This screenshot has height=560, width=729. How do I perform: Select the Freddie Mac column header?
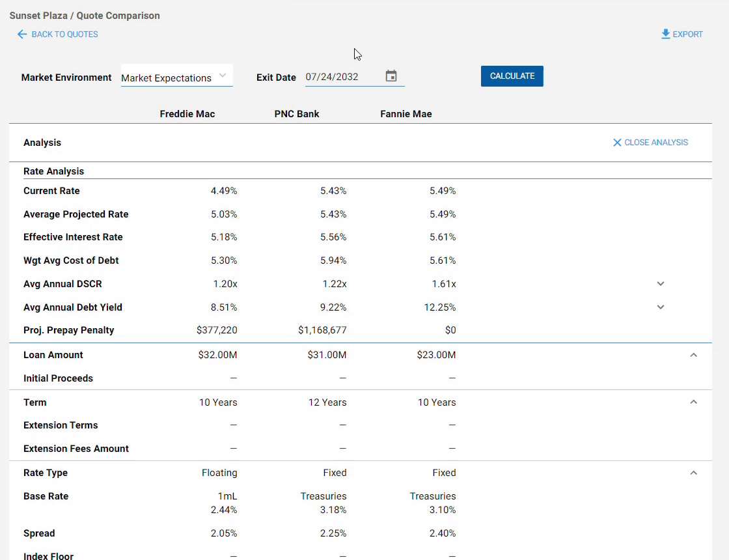(187, 114)
